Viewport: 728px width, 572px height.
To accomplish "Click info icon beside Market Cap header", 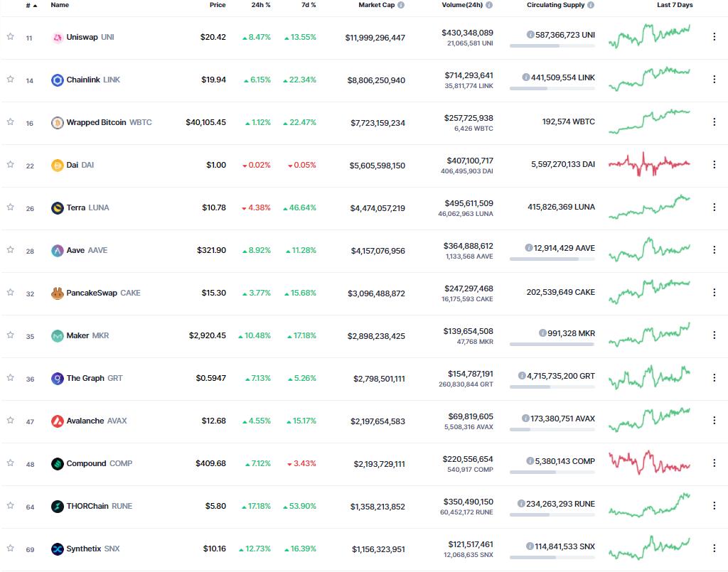I will tap(401, 5).
